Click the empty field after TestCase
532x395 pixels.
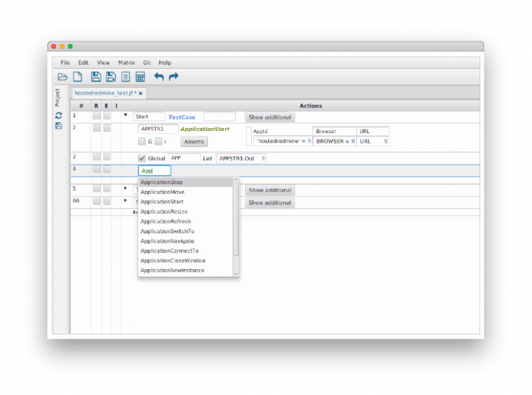(219, 116)
